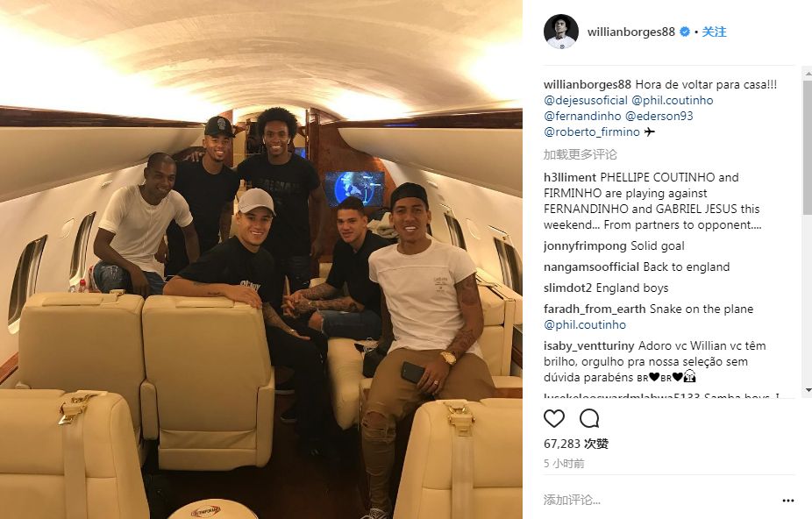Open the @ederson93 mention

tap(659, 116)
